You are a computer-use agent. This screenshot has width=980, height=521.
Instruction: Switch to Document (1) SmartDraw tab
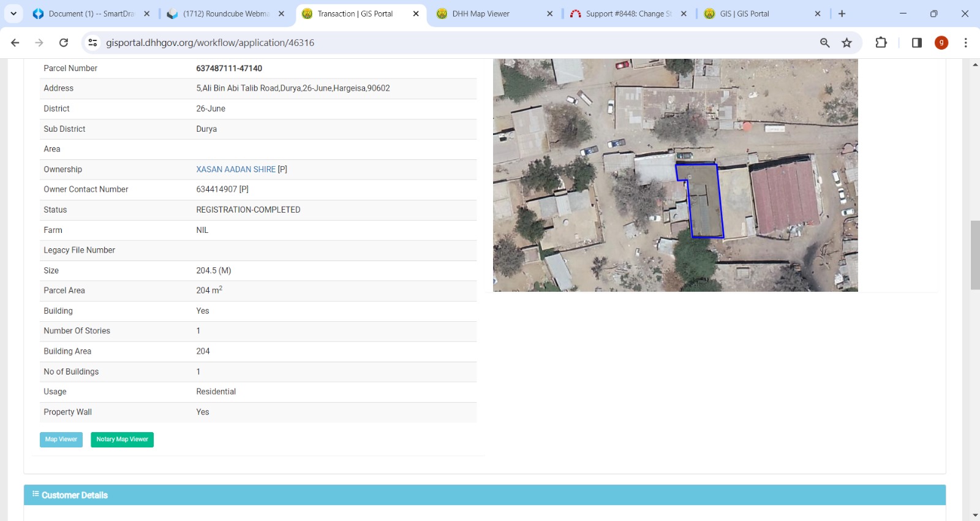pos(91,13)
